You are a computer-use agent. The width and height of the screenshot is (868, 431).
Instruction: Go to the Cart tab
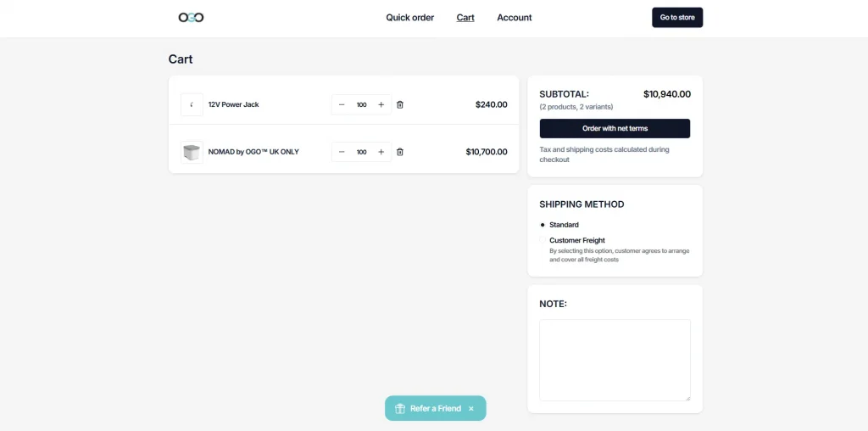click(x=465, y=17)
